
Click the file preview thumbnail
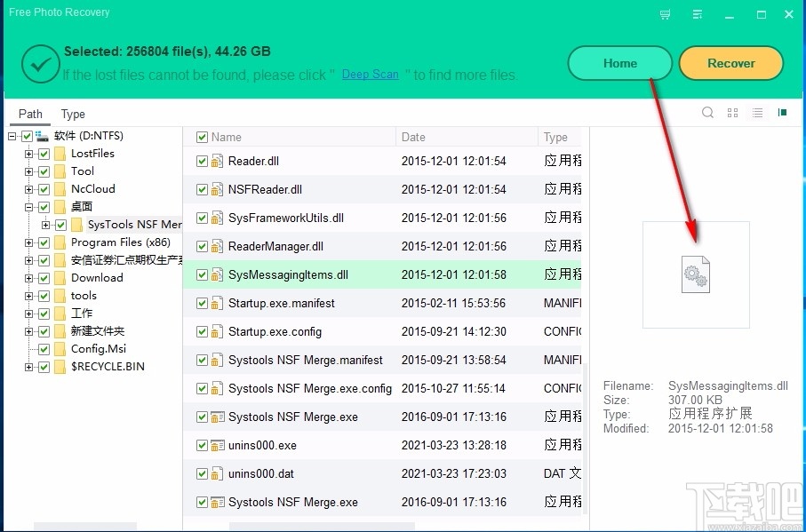(696, 274)
